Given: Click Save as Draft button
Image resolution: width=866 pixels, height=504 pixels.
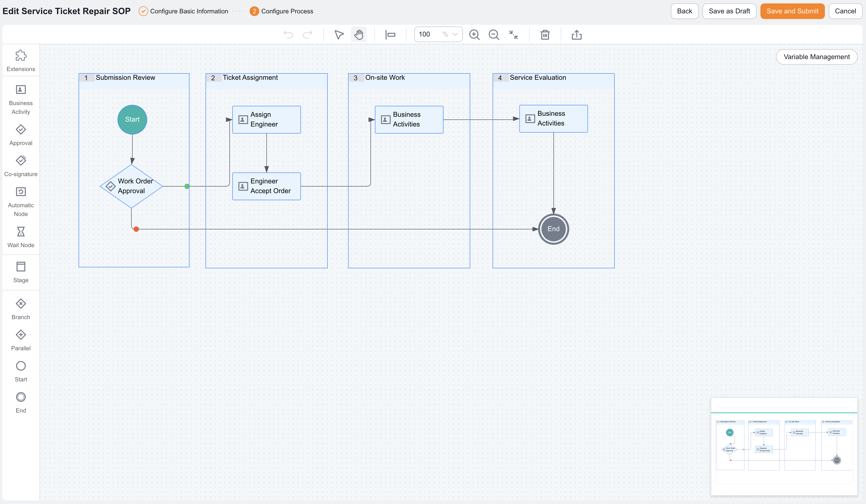Looking at the screenshot, I should click(x=729, y=11).
